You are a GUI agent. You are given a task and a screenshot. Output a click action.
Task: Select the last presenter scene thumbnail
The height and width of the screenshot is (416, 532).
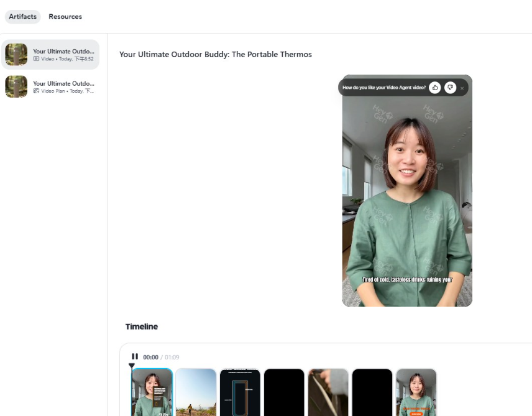[416, 392]
